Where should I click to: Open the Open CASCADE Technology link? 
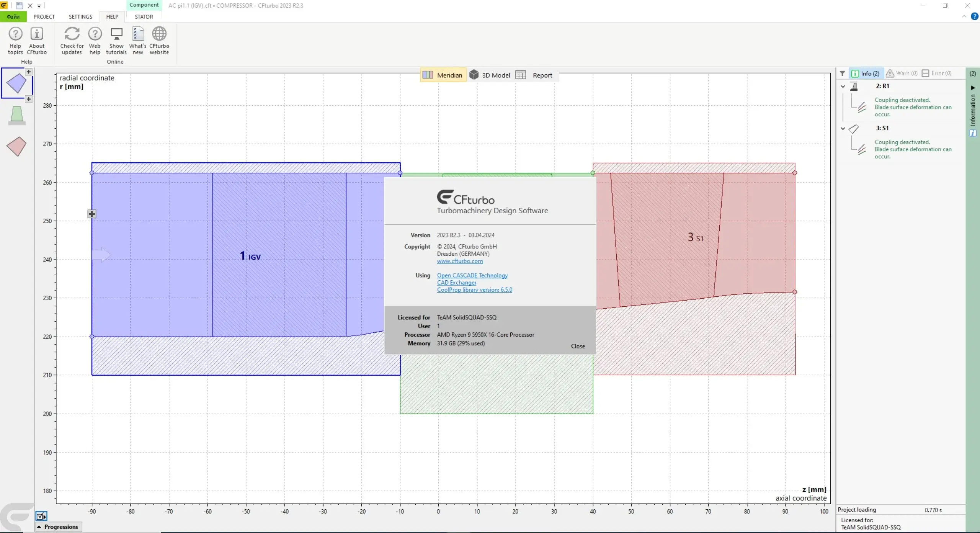point(472,275)
